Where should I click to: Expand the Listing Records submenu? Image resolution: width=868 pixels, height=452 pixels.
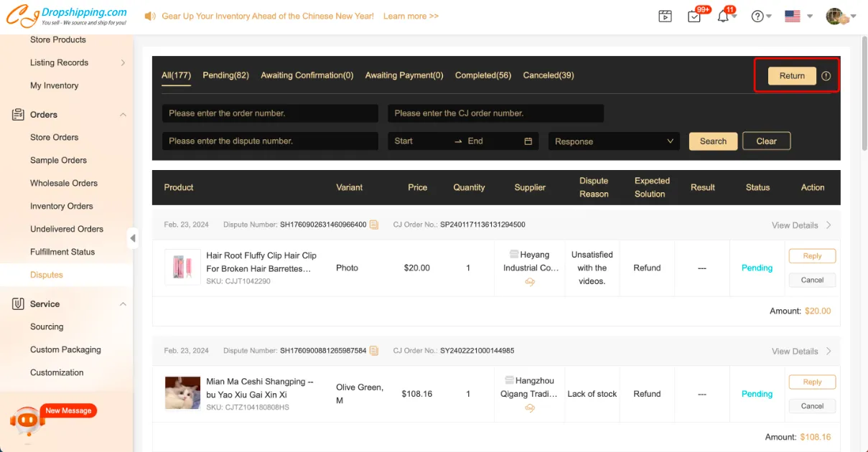pos(123,63)
